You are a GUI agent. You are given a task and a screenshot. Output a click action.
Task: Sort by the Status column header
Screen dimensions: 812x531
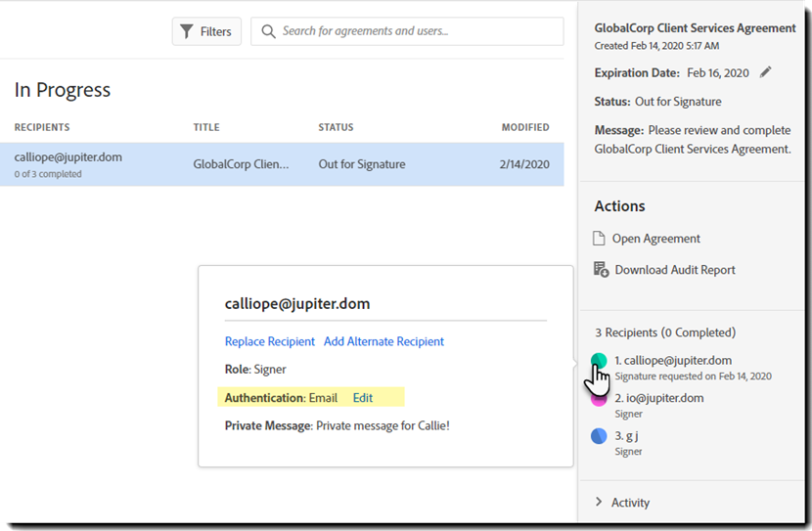pos(336,127)
